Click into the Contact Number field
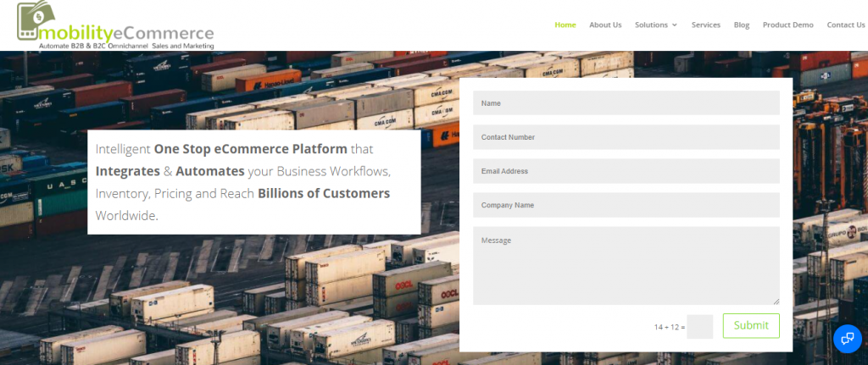 pos(626,137)
